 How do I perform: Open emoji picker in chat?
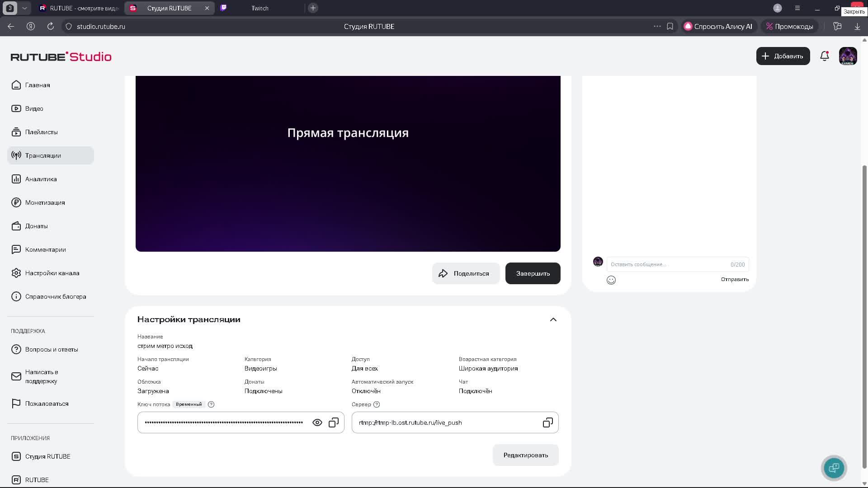pyautogui.click(x=611, y=280)
